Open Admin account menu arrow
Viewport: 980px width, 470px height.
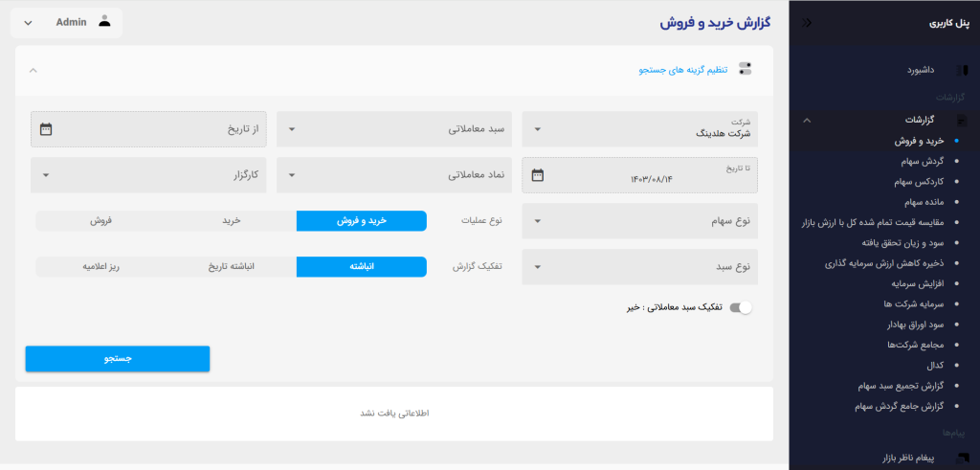point(27,22)
